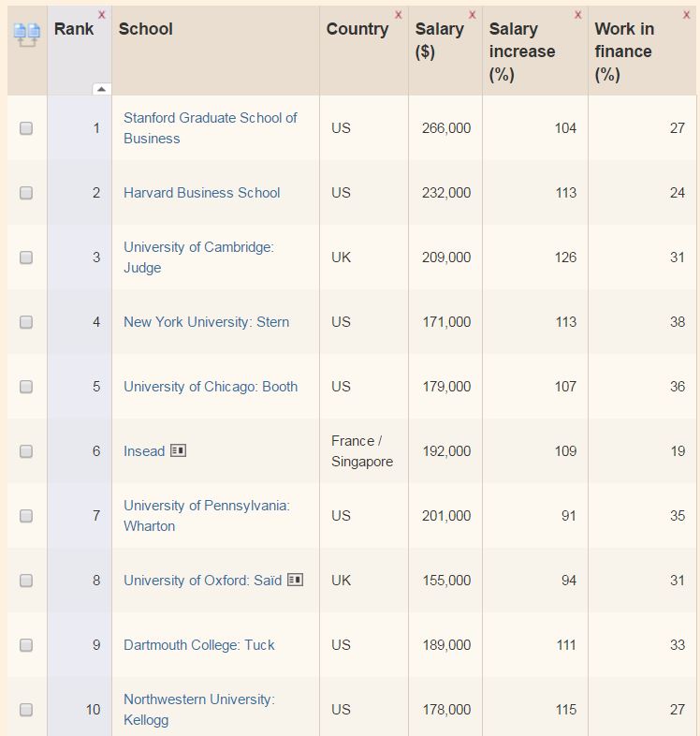Image resolution: width=700 pixels, height=736 pixels.
Task: Visit University of Chicago: Booth link
Action: coord(211,387)
